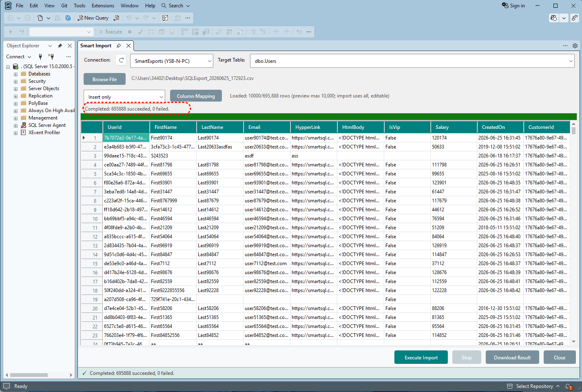
Task: Click the Close button in Smart Import
Action: (560, 357)
